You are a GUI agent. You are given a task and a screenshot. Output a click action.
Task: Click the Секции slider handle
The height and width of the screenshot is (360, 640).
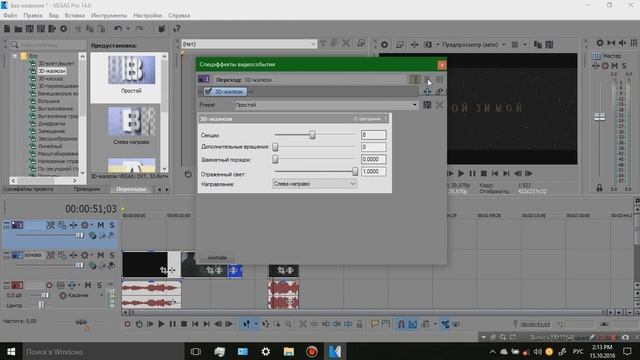[312, 135]
